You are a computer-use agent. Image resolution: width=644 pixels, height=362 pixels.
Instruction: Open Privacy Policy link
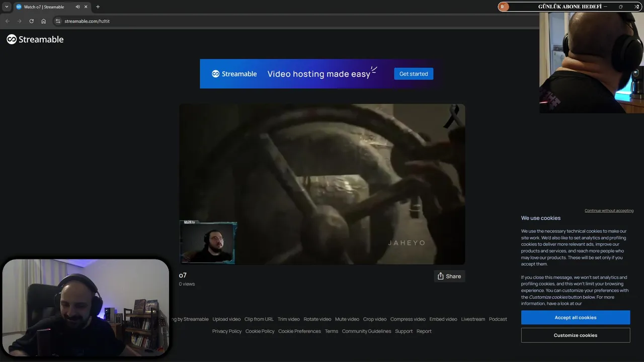coord(227,331)
